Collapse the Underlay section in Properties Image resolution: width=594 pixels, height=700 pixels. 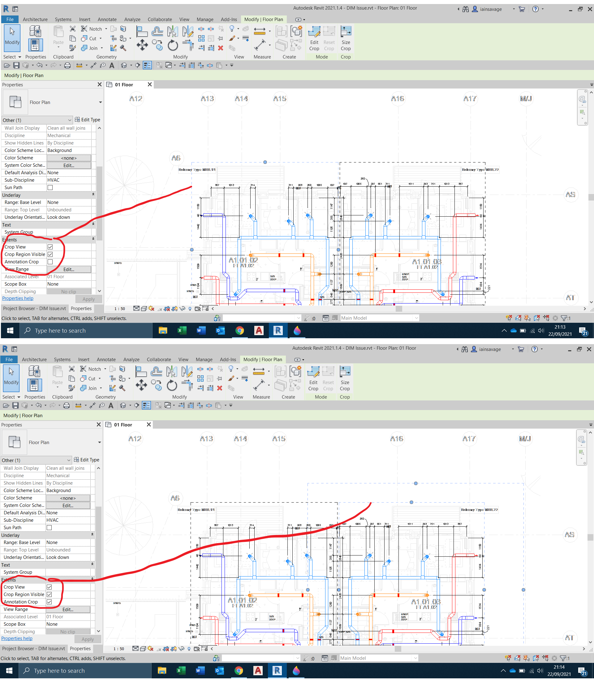pos(93,195)
